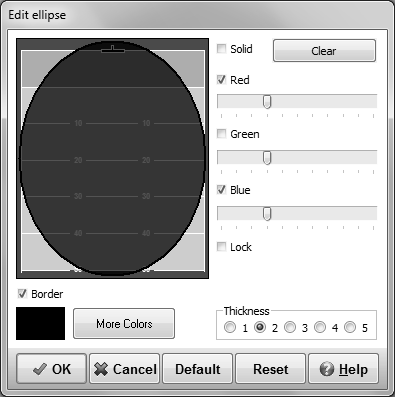The image size is (395, 397).
Task: Click the OK button with checkmark
Action: pyautogui.click(x=51, y=369)
